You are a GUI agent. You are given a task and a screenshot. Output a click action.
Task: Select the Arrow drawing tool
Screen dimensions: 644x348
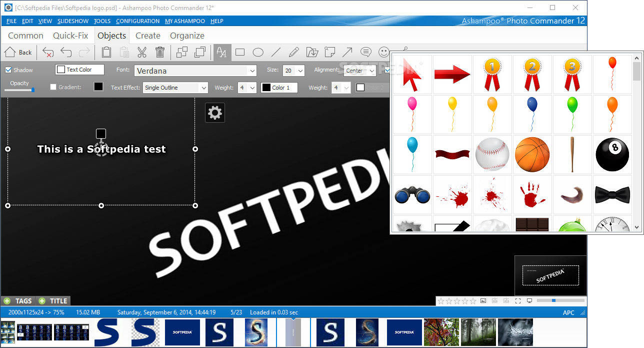pos(347,52)
